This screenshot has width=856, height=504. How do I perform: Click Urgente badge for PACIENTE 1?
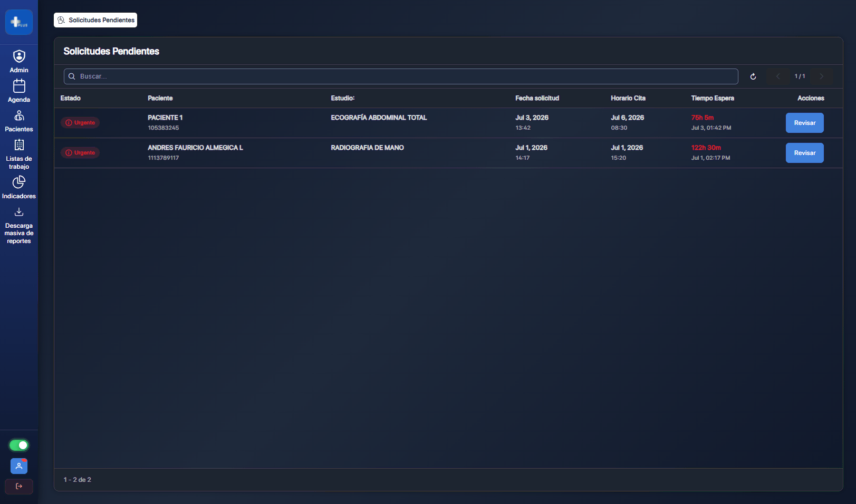pyautogui.click(x=80, y=123)
